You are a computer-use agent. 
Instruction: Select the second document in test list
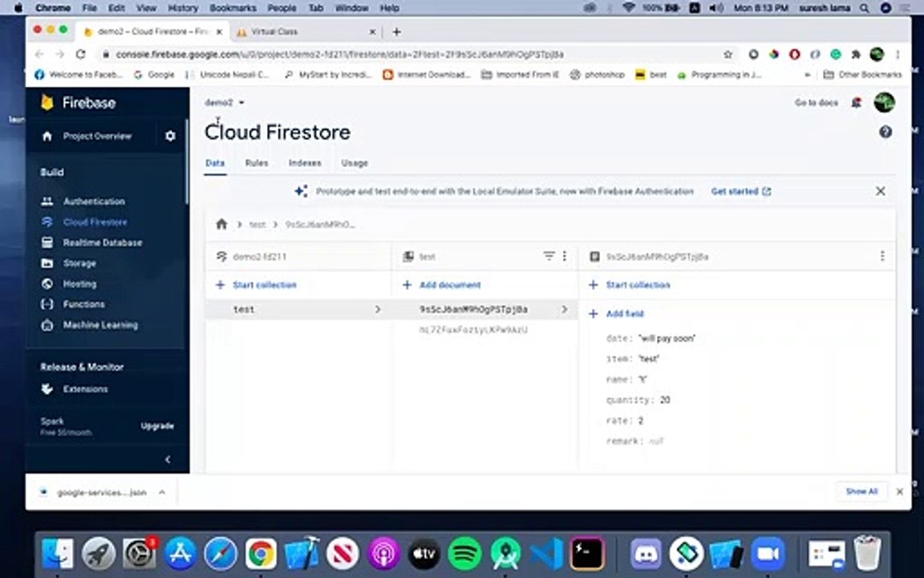pyautogui.click(x=473, y=330)
